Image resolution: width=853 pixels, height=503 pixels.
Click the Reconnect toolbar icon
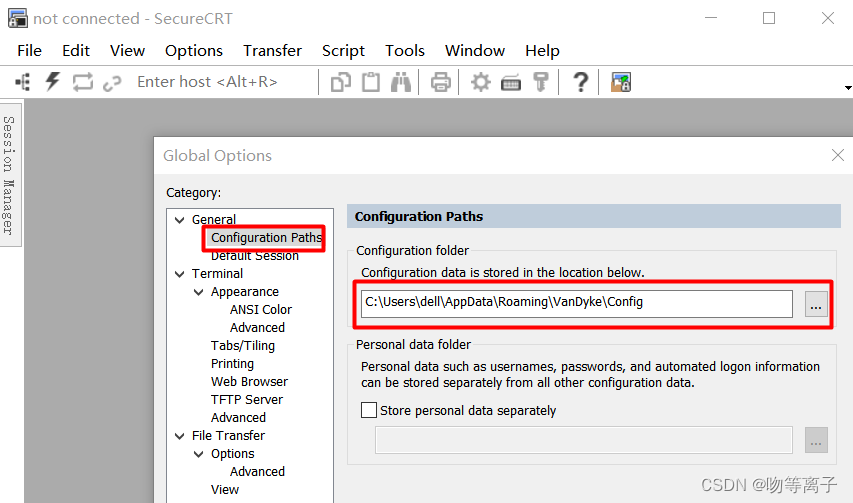[x=83, y=82]
